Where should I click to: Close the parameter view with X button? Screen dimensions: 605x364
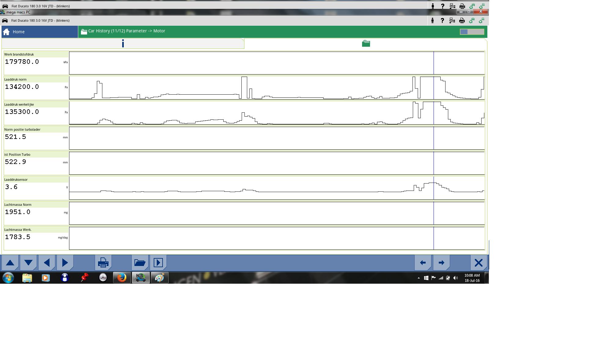[478, 263]
